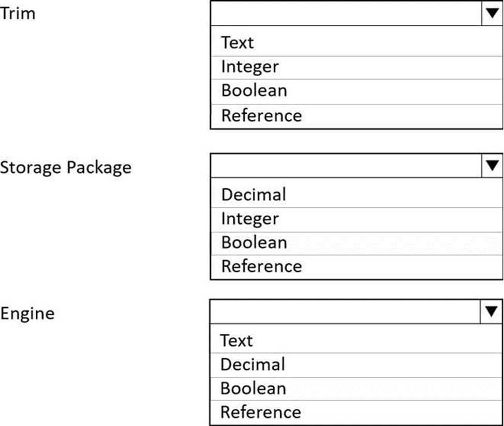Select Text in the Trim list
This screenshot has width=504, height=426.
357,42
